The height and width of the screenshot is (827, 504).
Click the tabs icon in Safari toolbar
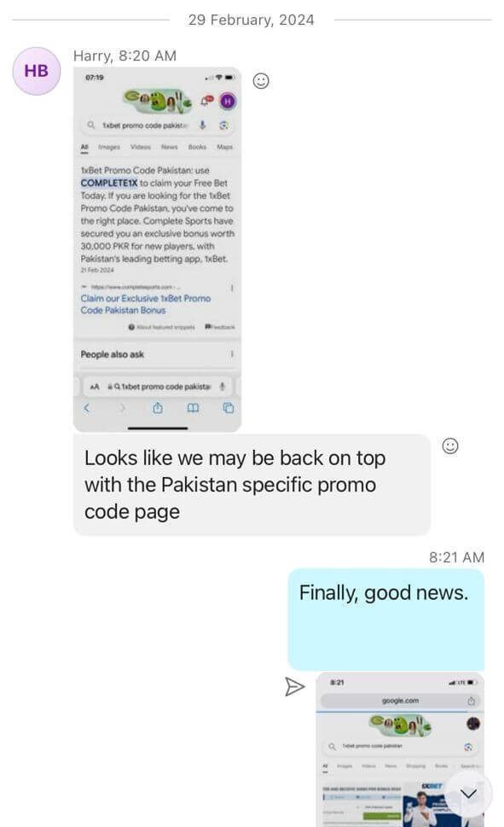229,408
